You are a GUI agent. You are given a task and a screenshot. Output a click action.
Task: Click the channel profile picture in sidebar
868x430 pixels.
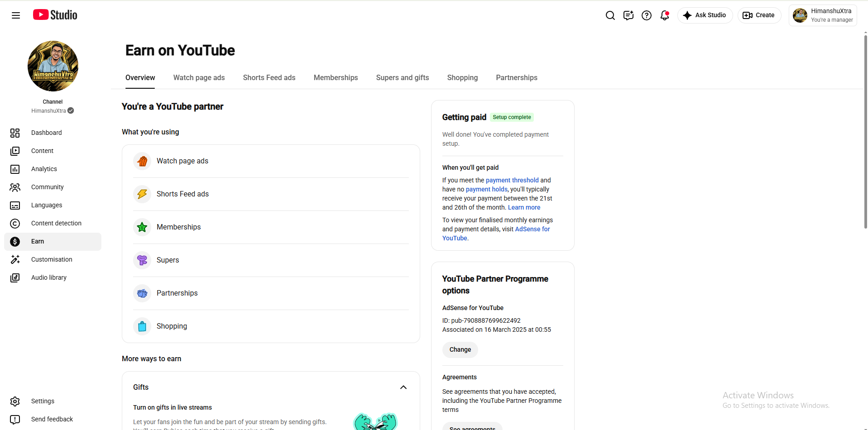click(x=53, y=66)
